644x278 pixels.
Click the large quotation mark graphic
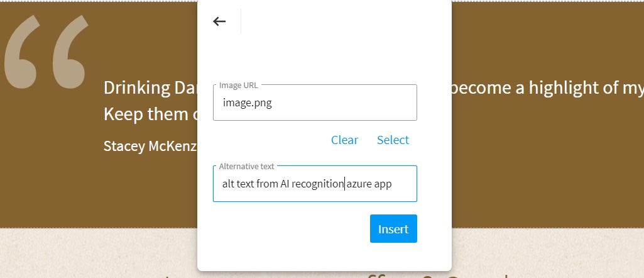45,52
